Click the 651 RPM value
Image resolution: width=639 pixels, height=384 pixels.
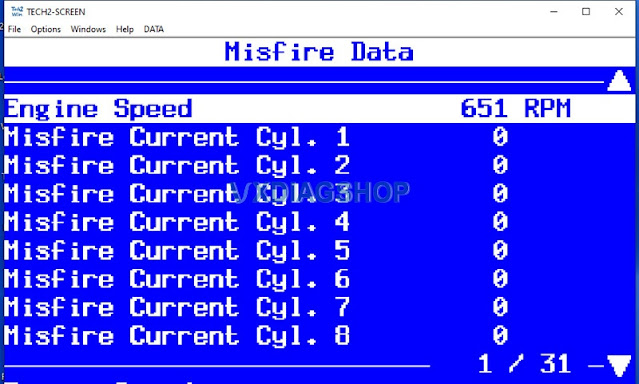pos(516,109)
